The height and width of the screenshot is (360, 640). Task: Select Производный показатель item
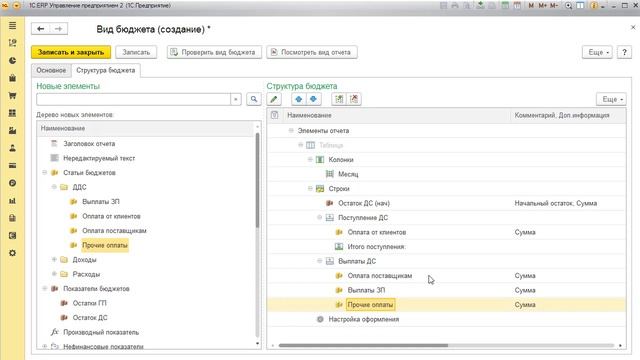(101, 332)
